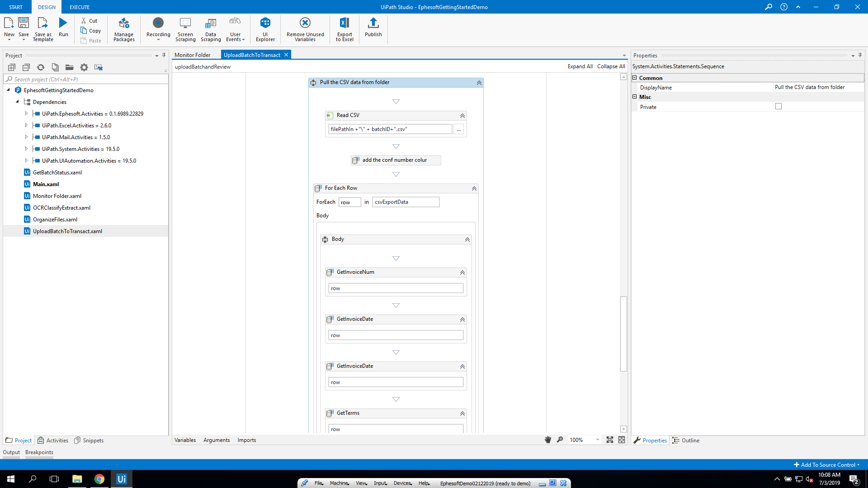868x488 pixels.
Task: Open the Arguments panel
Action: 217,440
